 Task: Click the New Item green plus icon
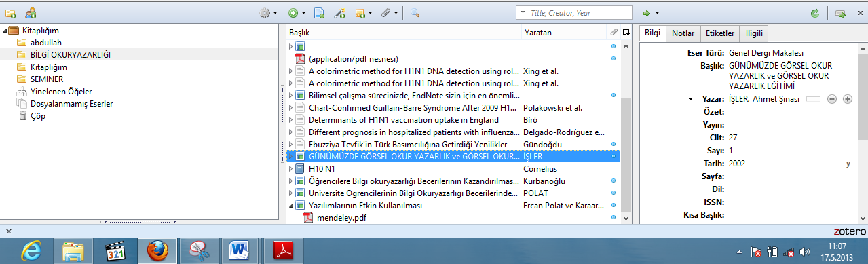click(x=293, y=13)
